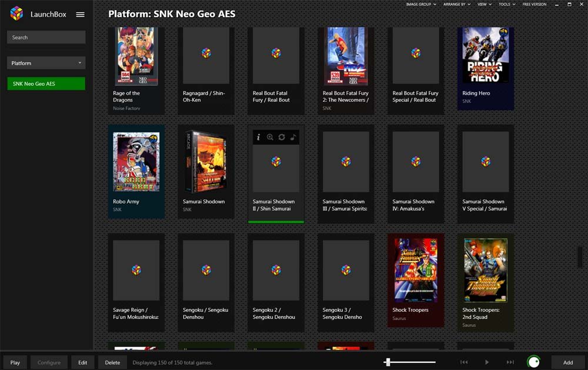The image size is (588, 370).
Task: Open the Platform dropdown in sidebar
Action: click(46, 63)
